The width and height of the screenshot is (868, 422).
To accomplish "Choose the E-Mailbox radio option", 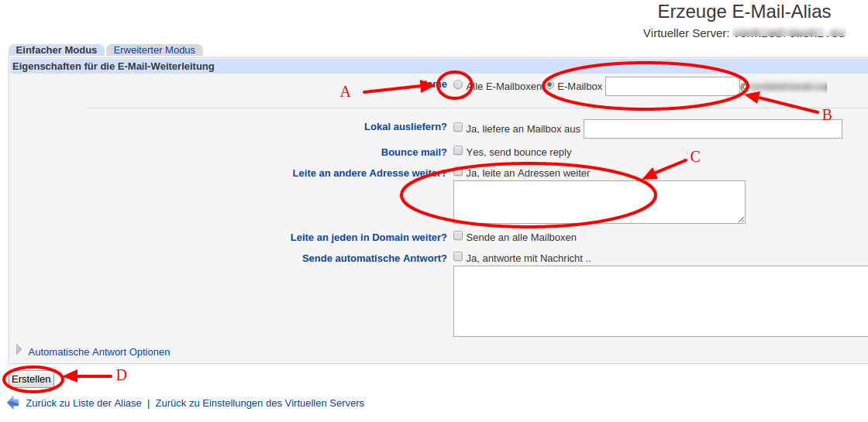I will point(550,85).
